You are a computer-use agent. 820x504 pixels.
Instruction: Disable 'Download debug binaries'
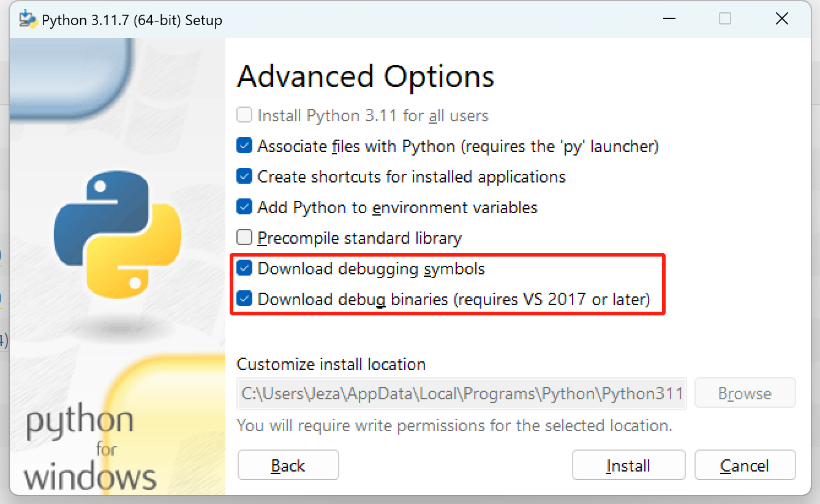point(244,299)
